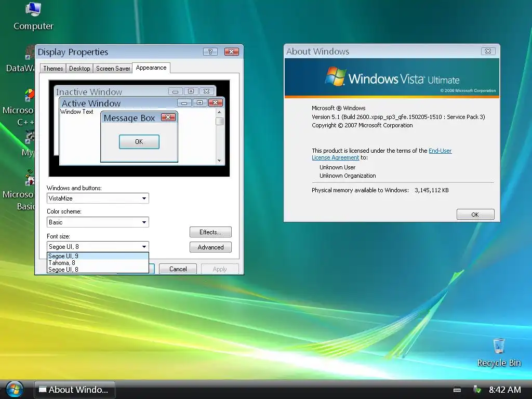This screenshot has height=399, width=532.
Task: Open the Computer desktop icon
Action: pyautogui.click(x=33, y=16)
